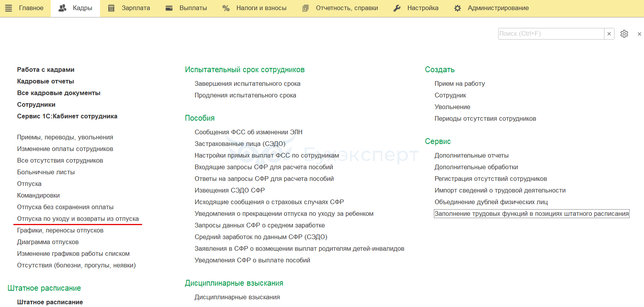
Task: Open Все кадровые документы
Action: coord(59,93)
